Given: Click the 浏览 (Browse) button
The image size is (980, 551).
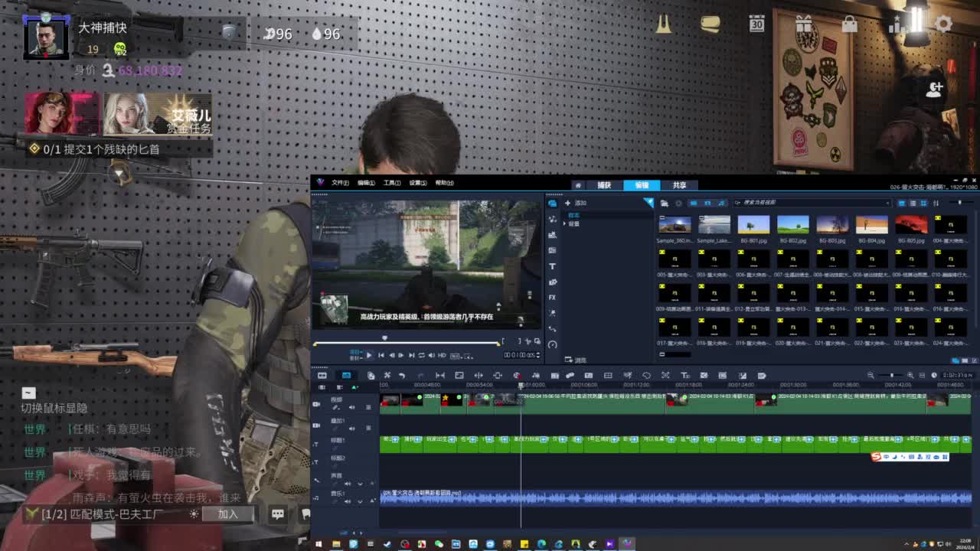Looking at the screenshot, I should (x=576, y=360).
